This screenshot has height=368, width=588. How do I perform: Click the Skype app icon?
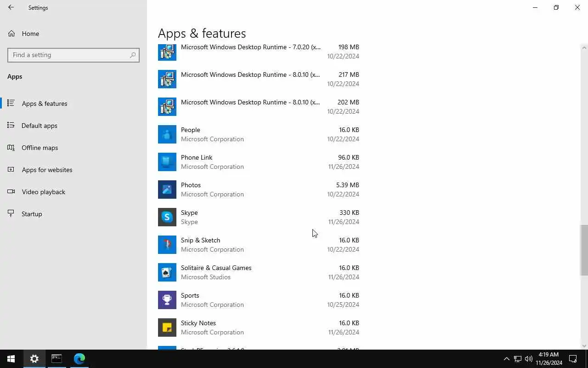(167, 217)
